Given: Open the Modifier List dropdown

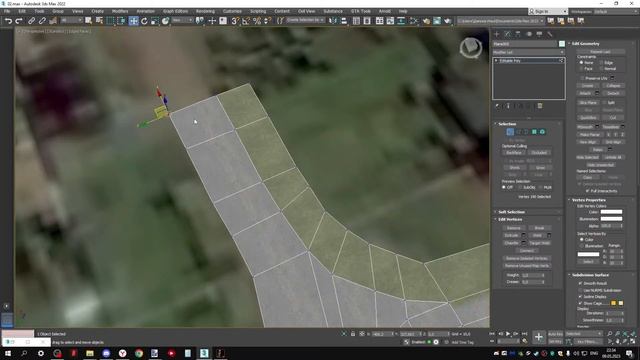Looking at the screenshot, I should [528, 52].
